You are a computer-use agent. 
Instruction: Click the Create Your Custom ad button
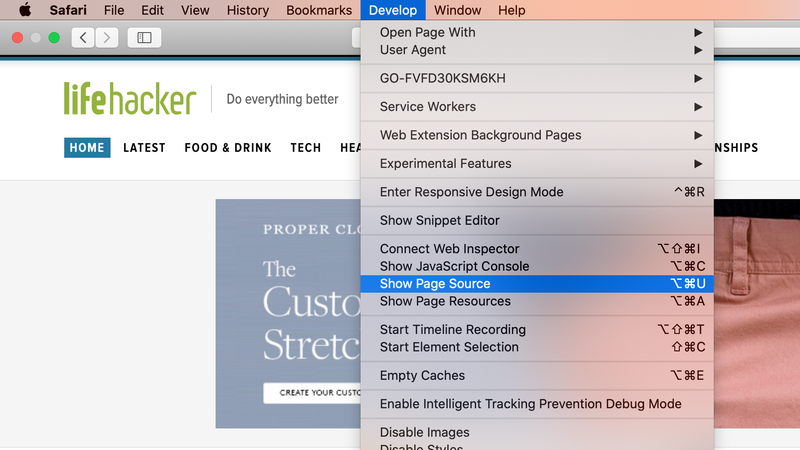312,393
